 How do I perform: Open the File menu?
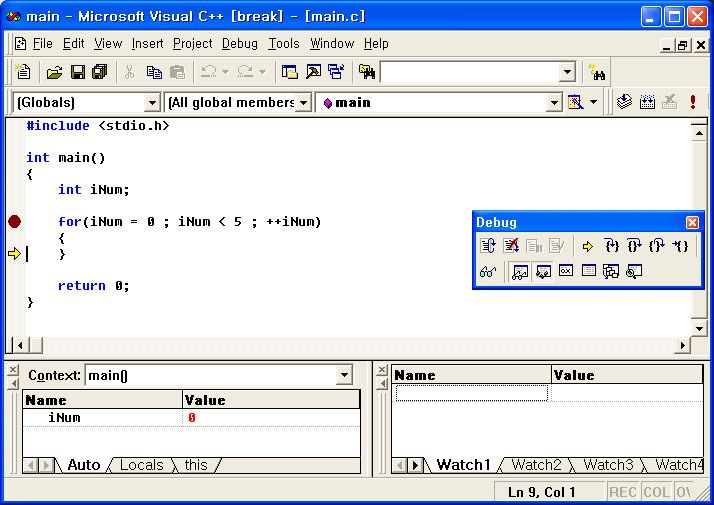[x=43, y=44]
